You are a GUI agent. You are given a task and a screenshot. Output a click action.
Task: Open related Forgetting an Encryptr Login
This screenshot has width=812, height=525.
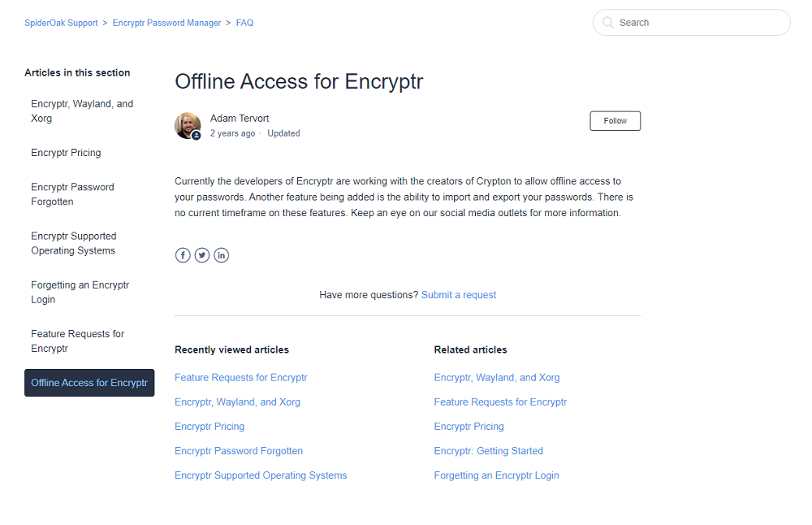[496, 475]
